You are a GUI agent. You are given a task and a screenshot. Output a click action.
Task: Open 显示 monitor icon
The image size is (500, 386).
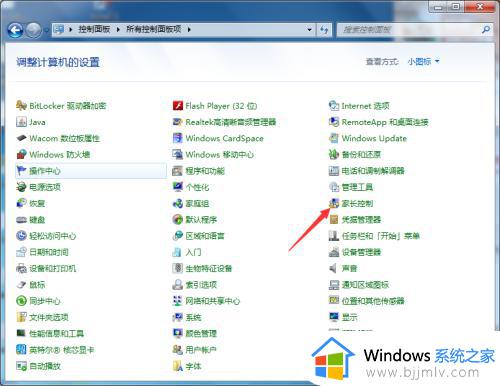pyautogui.click(x=334, y=317)
